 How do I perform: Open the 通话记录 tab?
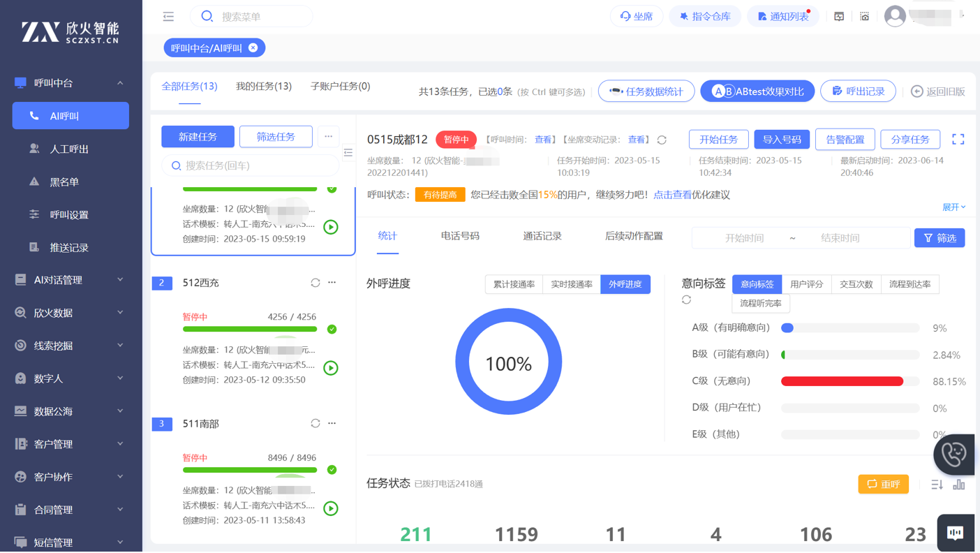tap(542, 236)
